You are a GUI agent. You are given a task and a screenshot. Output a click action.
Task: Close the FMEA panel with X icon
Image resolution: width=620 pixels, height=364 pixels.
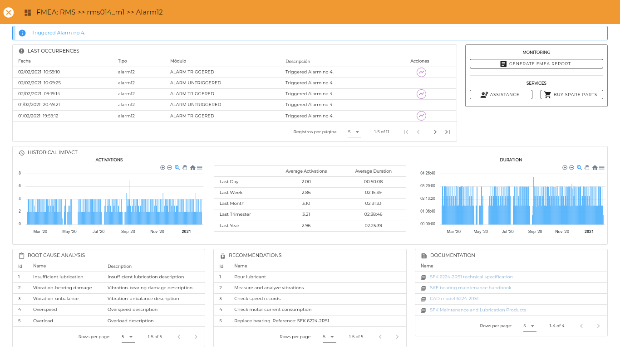coord(9,12)
